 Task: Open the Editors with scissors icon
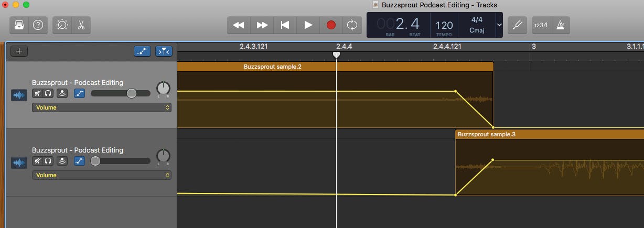click(81, 25)
